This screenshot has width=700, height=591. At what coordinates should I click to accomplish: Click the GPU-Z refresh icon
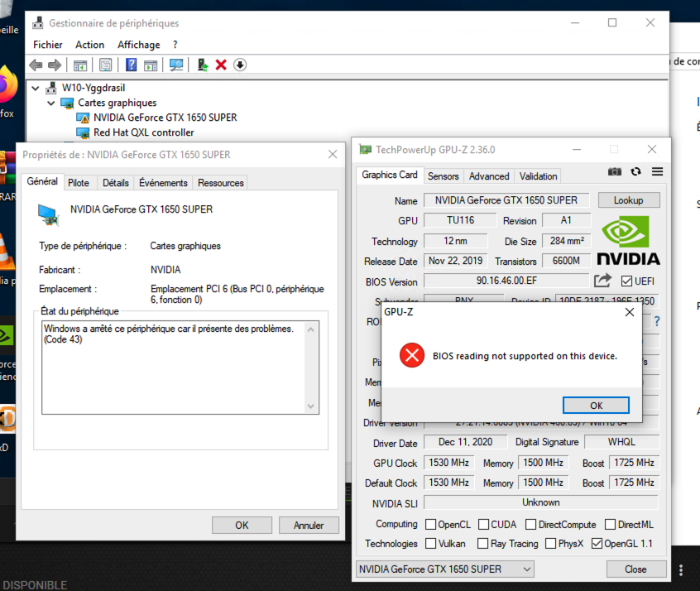[x=636, y=171]
